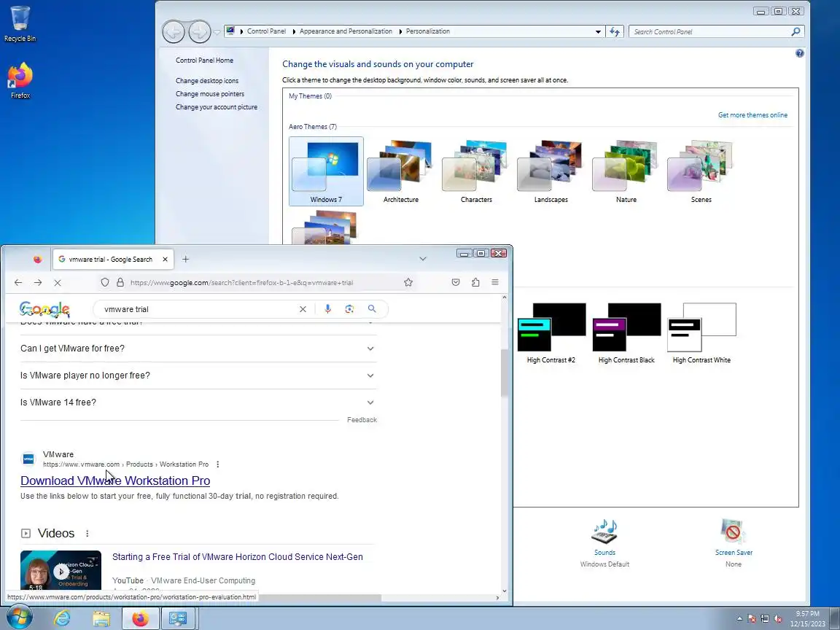Search by image with Google Lens icon
The image size is (840, 630).
pos(349,309)
